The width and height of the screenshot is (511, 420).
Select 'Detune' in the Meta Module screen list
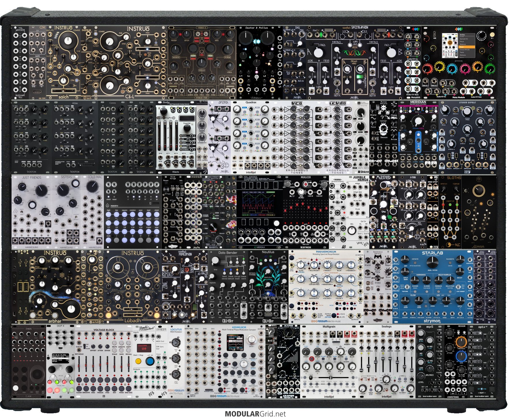point(467,55)
